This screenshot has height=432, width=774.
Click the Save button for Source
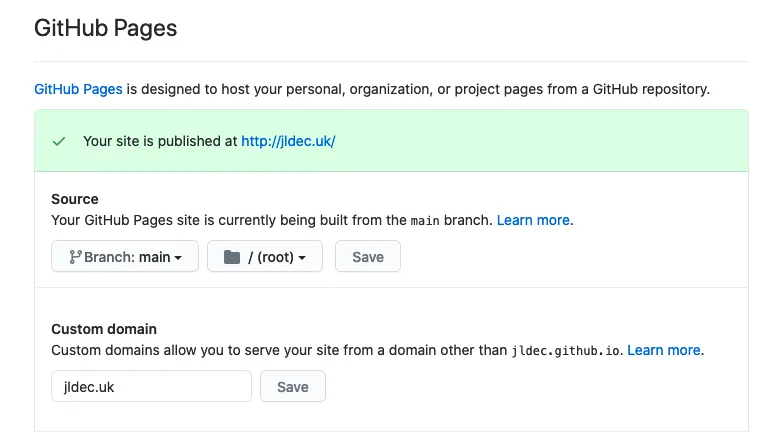(368, 256)
